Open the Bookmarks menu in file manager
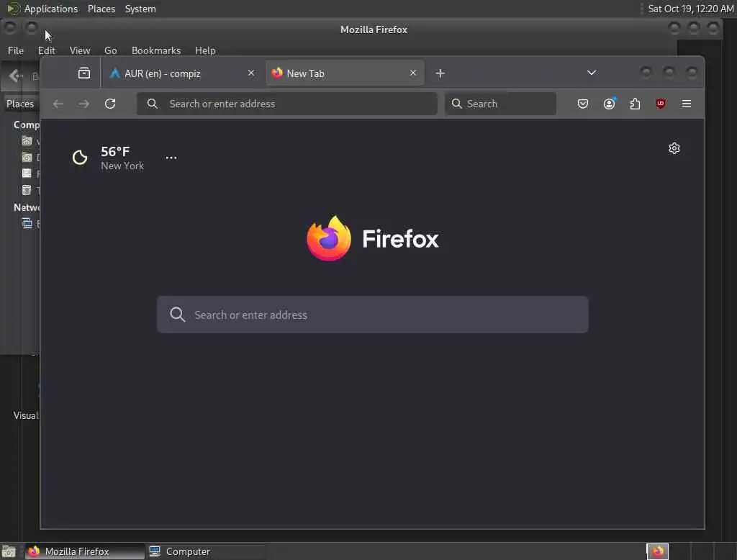737x560 pixels. 156,50
